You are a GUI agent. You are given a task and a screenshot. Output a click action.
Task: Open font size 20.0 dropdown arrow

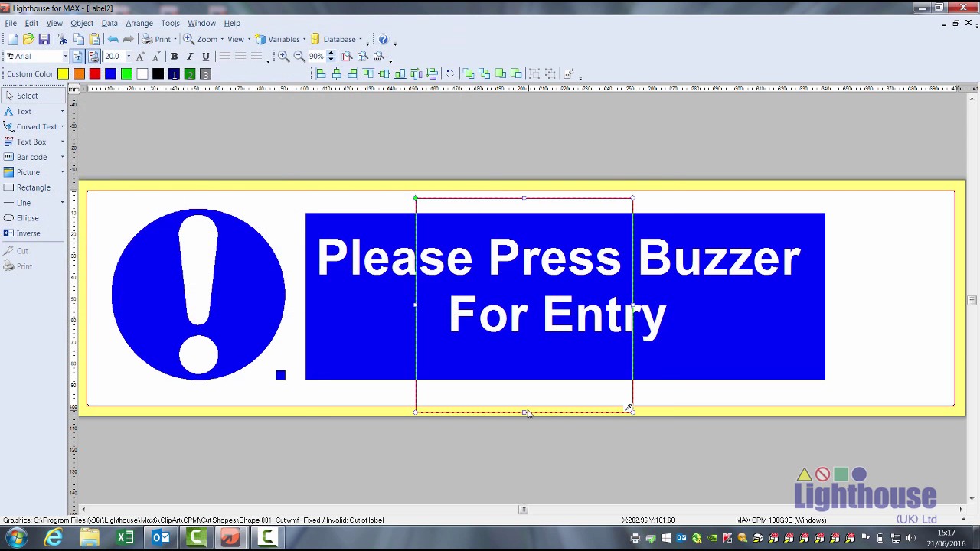click(128, 57)
